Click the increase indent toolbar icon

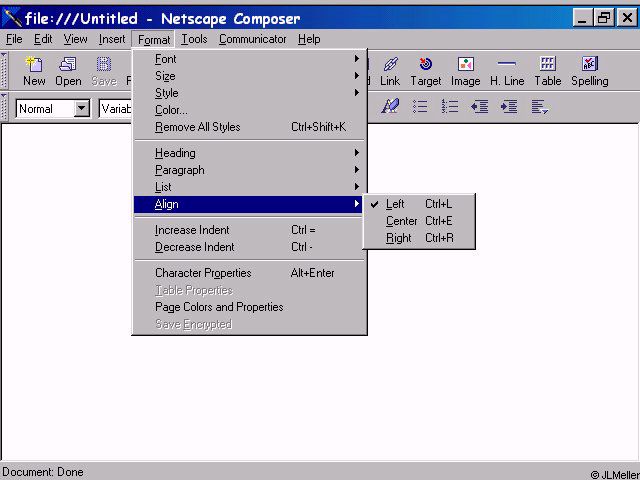509,107
